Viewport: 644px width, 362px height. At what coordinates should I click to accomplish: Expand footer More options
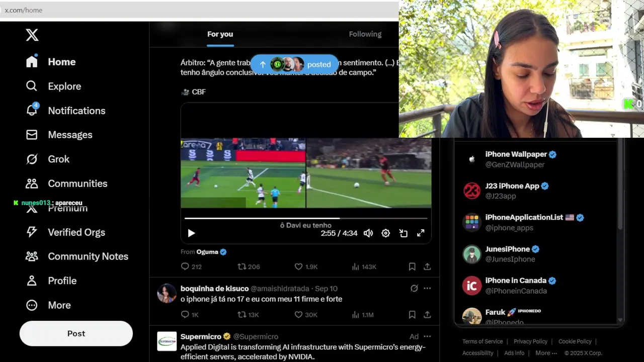click(546, 353)
